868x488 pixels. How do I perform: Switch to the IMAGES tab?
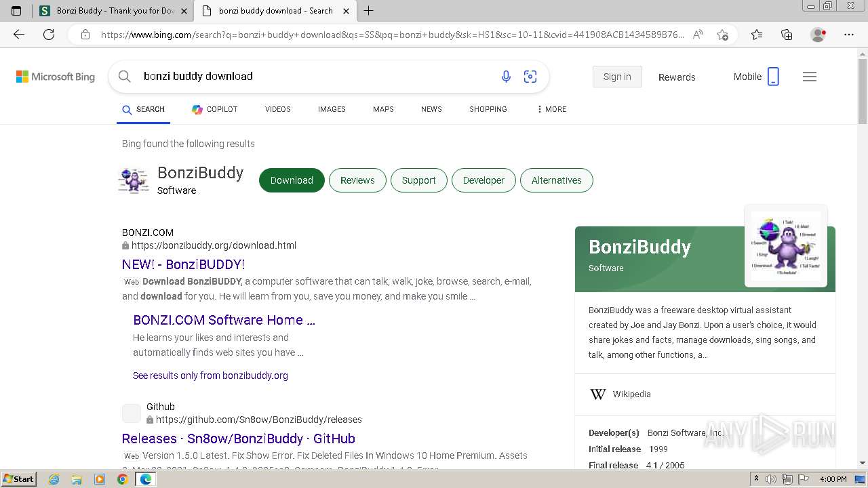332,109
